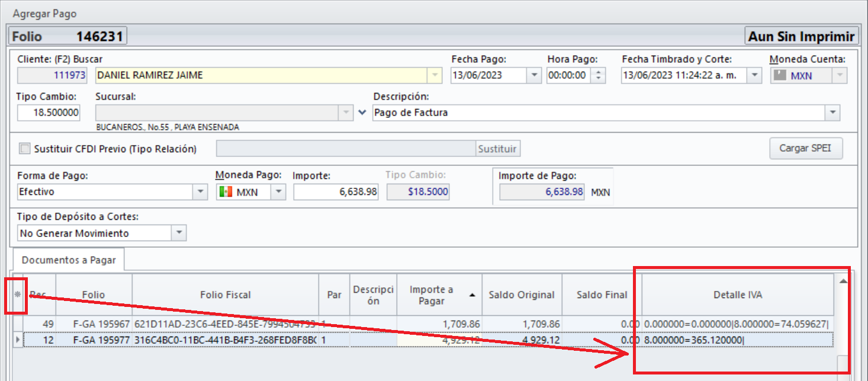Click the Mexican flag icon in Moneda Pago
The height and width of the screenshot is (381, 868).
[x=225, y=192]
